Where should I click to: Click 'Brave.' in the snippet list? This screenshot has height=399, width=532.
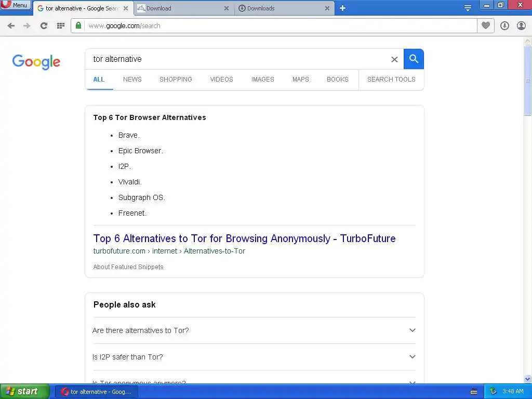pyautogui.click(x=129, y=135)
